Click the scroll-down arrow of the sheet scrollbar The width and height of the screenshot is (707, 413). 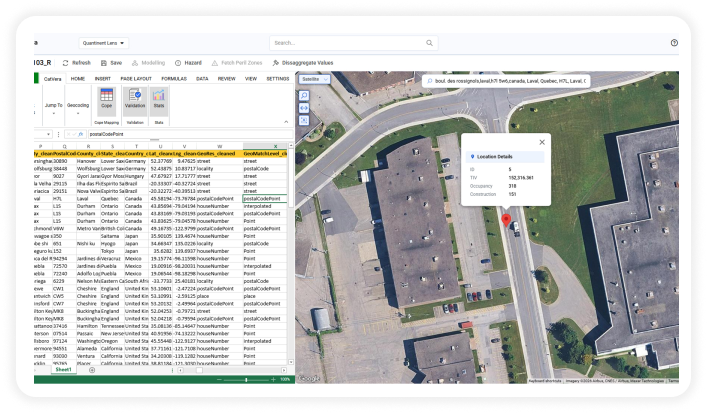tap(291, 362)
